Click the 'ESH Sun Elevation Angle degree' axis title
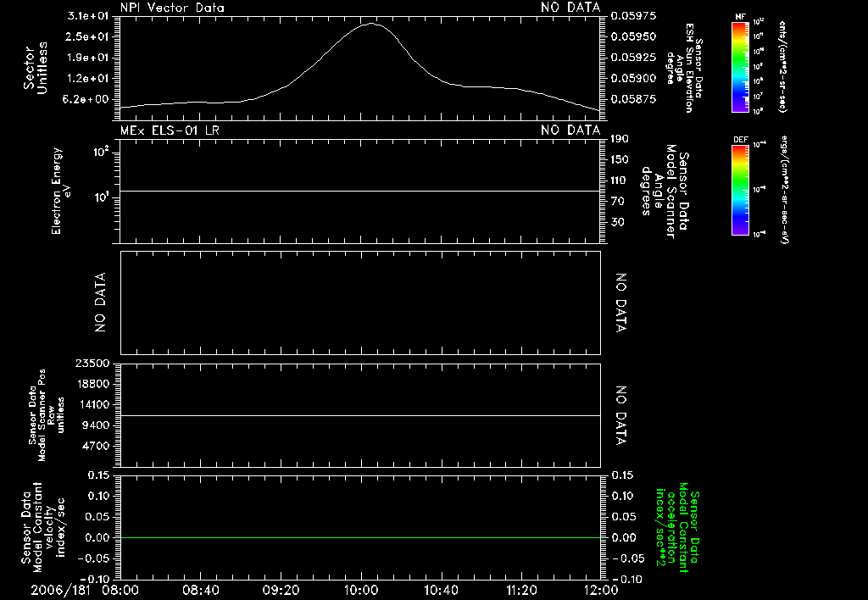 684,68
